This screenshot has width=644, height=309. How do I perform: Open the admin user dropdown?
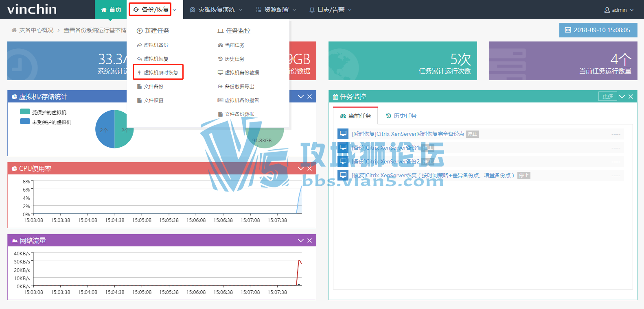(619, 10)
